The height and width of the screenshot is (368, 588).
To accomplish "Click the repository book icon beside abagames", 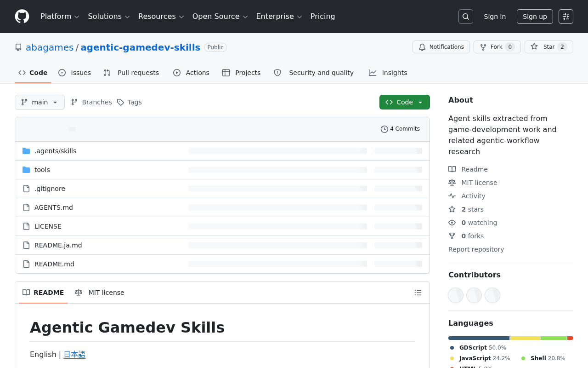I will click(x=18, y=47).
